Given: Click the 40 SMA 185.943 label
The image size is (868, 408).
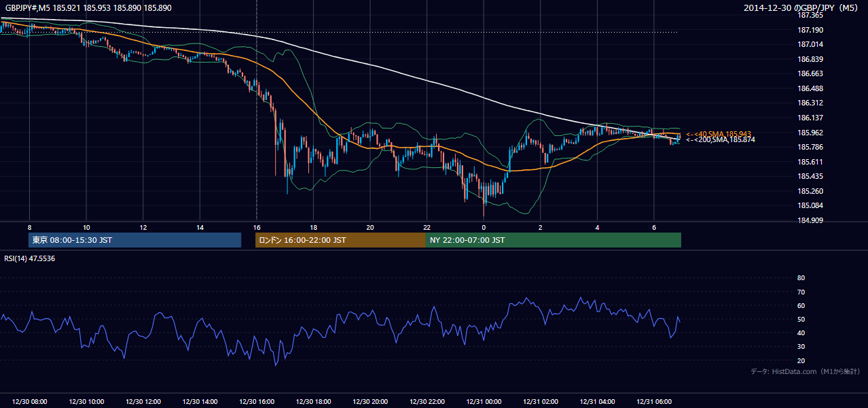Looking at the screenshot, I should tap(719, 134).
